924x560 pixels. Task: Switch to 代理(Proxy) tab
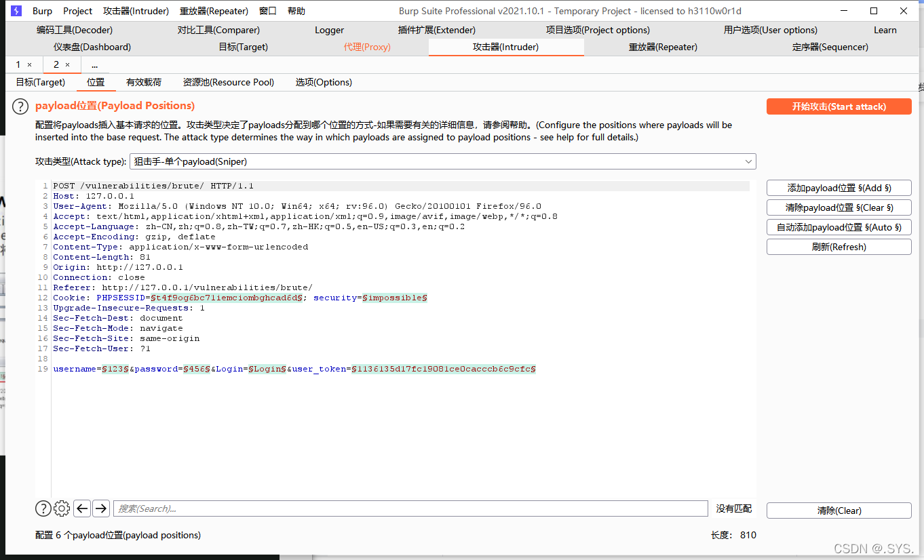point(367,47)
